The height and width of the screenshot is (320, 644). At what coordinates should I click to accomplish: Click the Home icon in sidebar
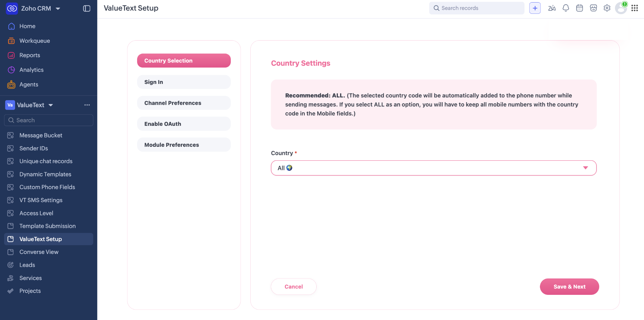[x=11, y=26]
